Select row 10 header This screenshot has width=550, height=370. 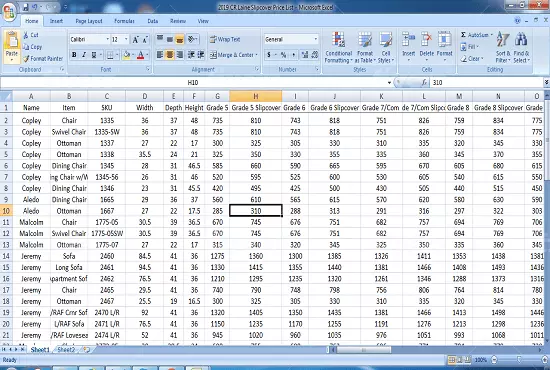click(x=6, y=211)
